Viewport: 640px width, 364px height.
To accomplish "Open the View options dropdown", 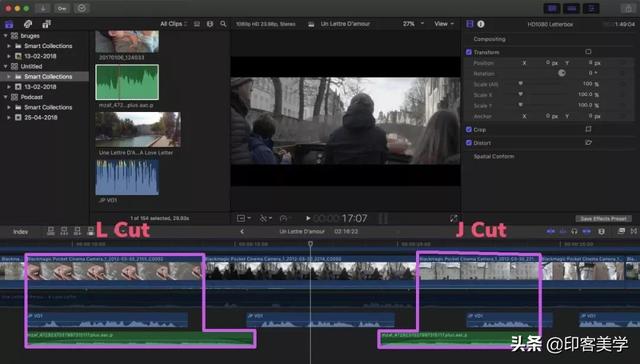I will pyautogui.click(x=444, y=24).
